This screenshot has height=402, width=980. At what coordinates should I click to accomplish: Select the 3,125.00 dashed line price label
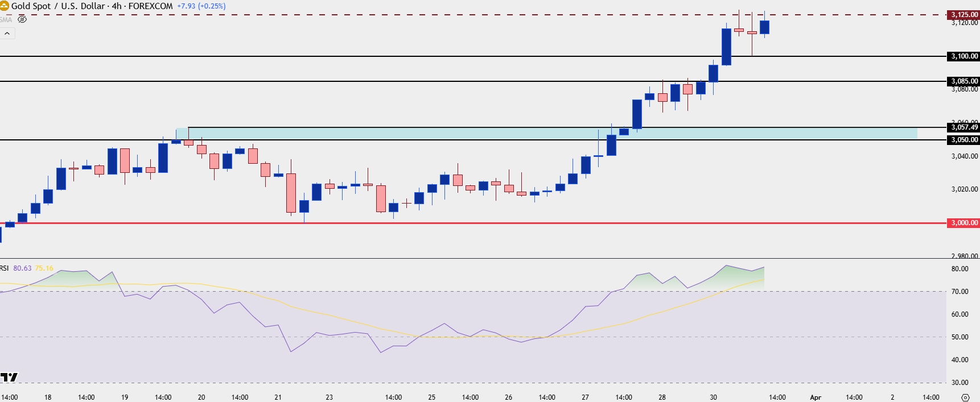click(963, 15)
